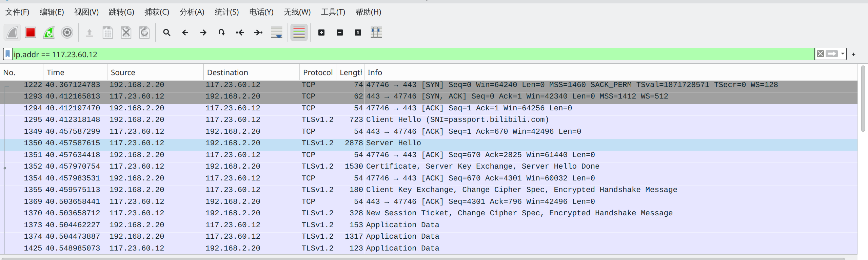Click the filter bookmark icon
868x260 pixels.
pos(8,54)
